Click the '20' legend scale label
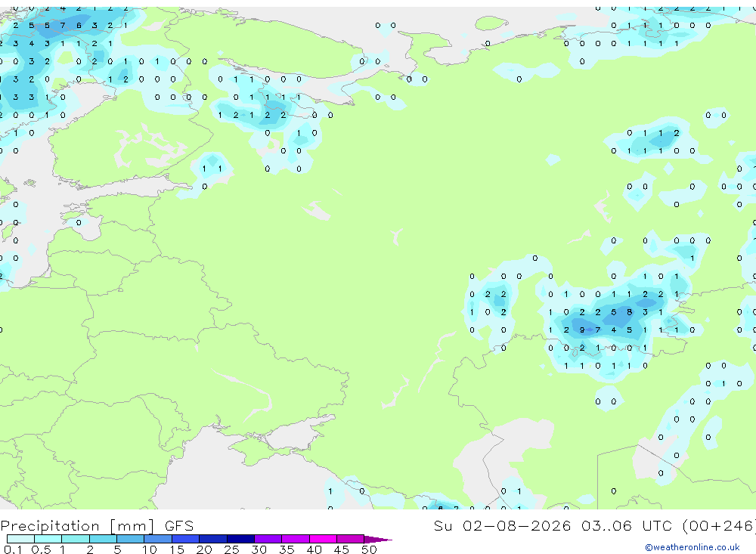The height and width of the screenshot is (554, 756). click(204, 549)
